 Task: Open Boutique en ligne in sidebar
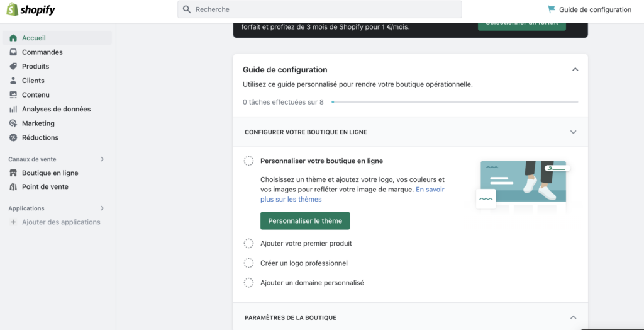pos(50,173)
